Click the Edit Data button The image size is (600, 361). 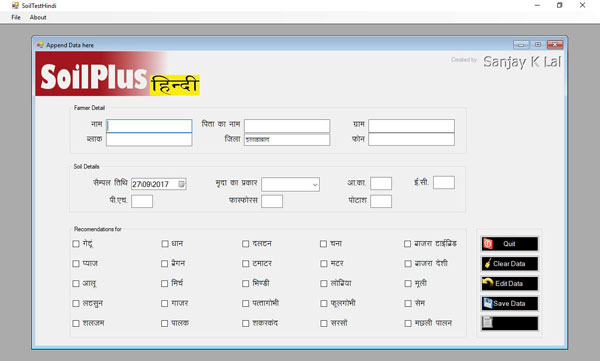pyautogui.click(x=509, y=284)
